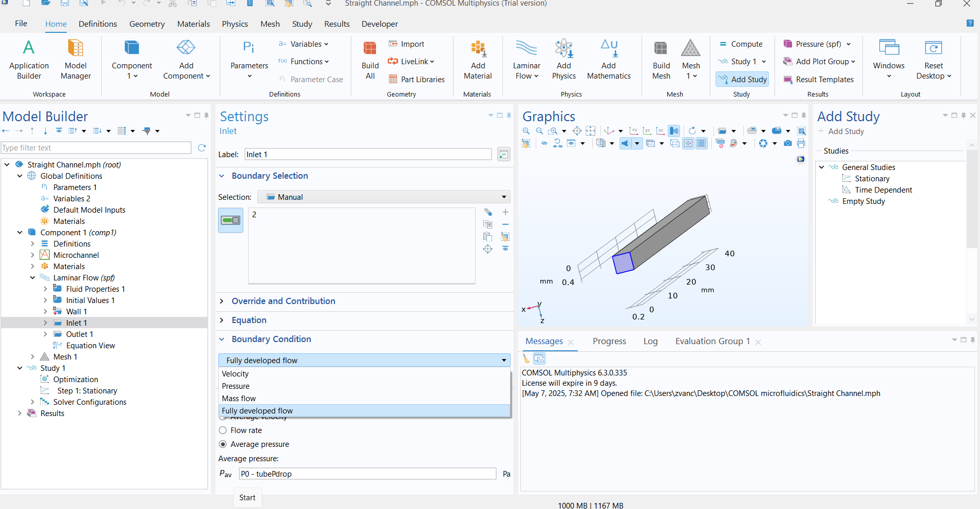Image resolution: width=980 pixels, height=509 pixels.
Task: Switch to the Progress tab
Action: point(609,342)
